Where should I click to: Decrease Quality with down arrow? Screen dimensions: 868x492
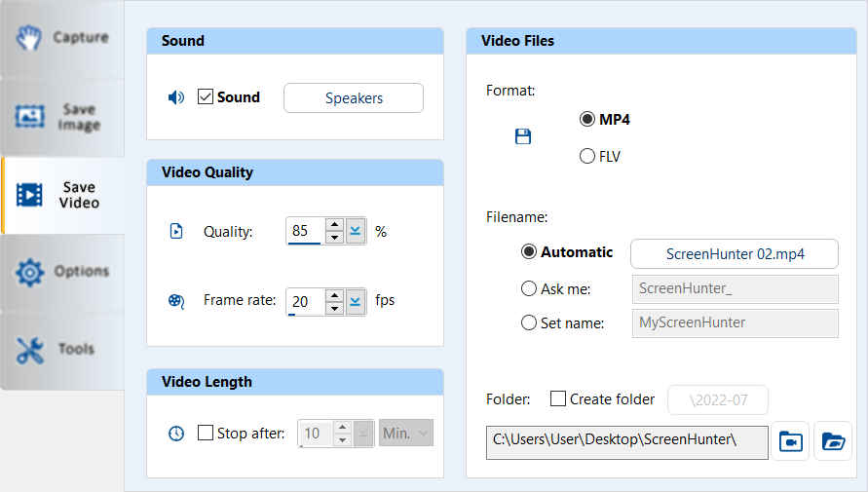pyautogui.click(x=334, y=238)
